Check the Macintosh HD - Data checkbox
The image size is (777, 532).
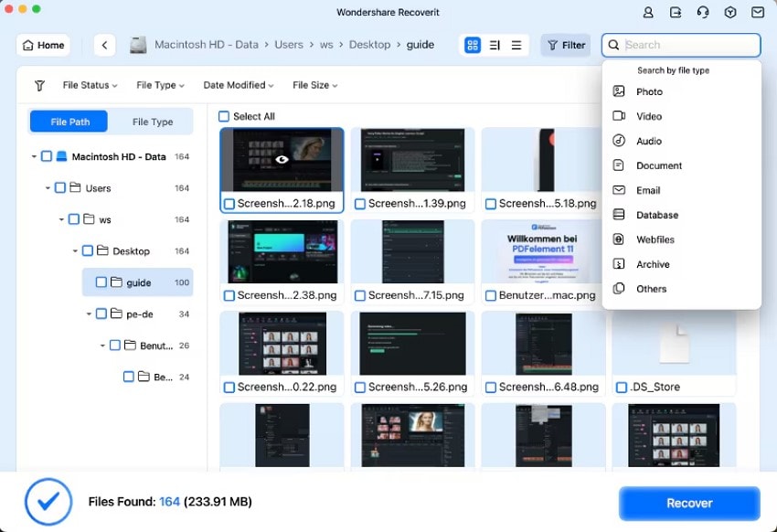pyautogui.click(x=46, y=156)
